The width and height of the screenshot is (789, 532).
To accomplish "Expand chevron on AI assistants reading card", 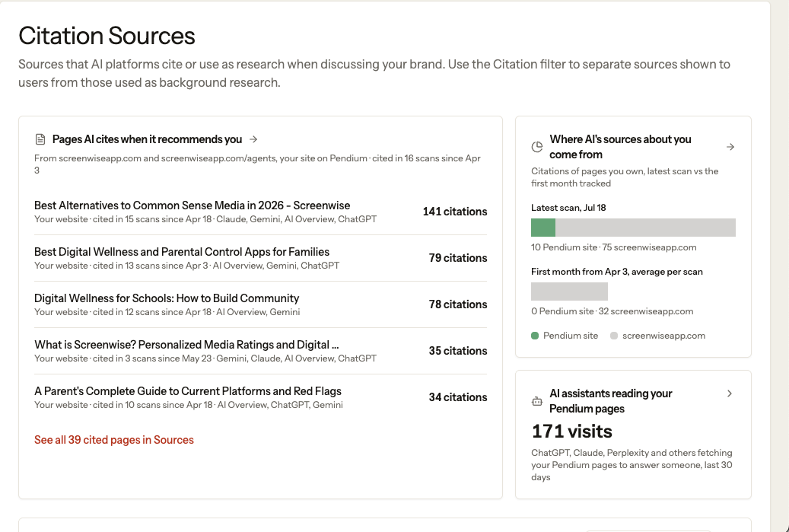I will pos(730,393).
